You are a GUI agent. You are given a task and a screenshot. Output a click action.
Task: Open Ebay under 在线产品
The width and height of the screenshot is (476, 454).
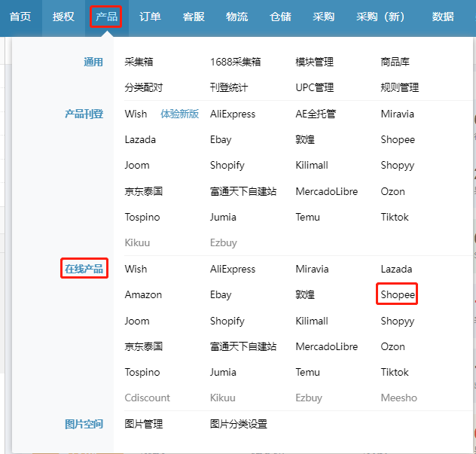point(221,295)
